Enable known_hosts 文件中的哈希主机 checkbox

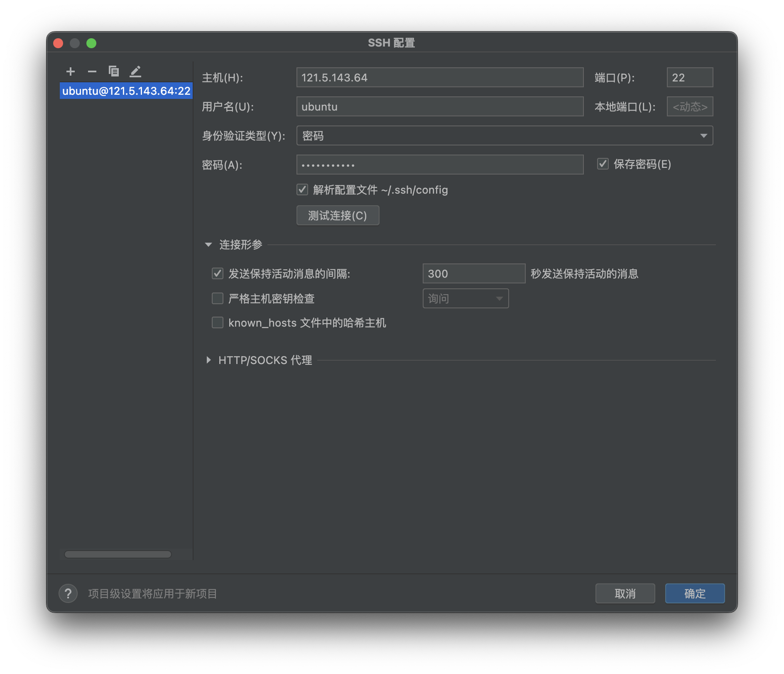click(x=218, y=322)
